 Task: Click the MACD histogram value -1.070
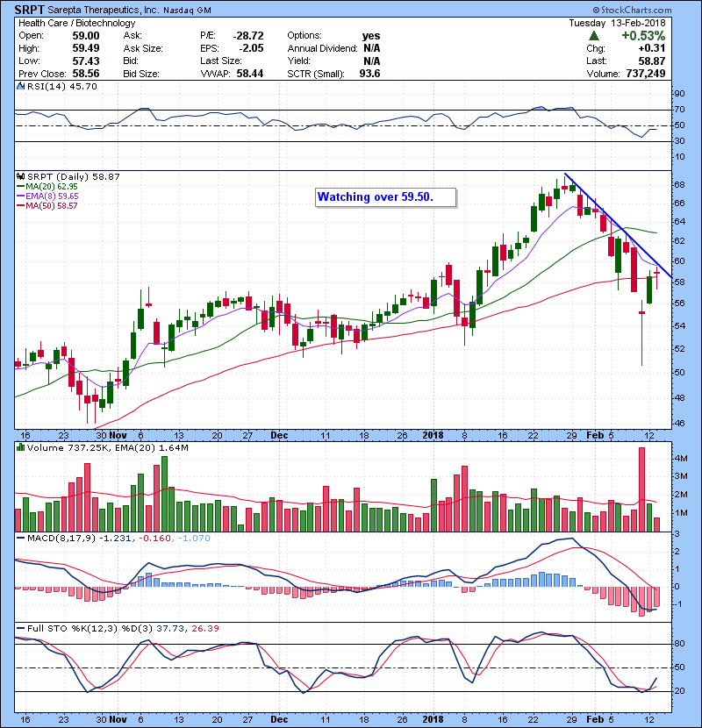(x=194, y=539)
